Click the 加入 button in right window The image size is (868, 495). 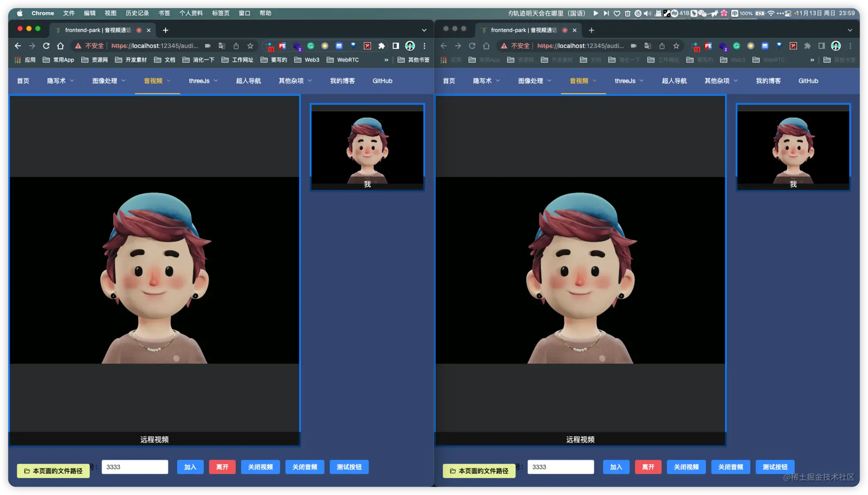pyautogui.click(x=616, y=467)
